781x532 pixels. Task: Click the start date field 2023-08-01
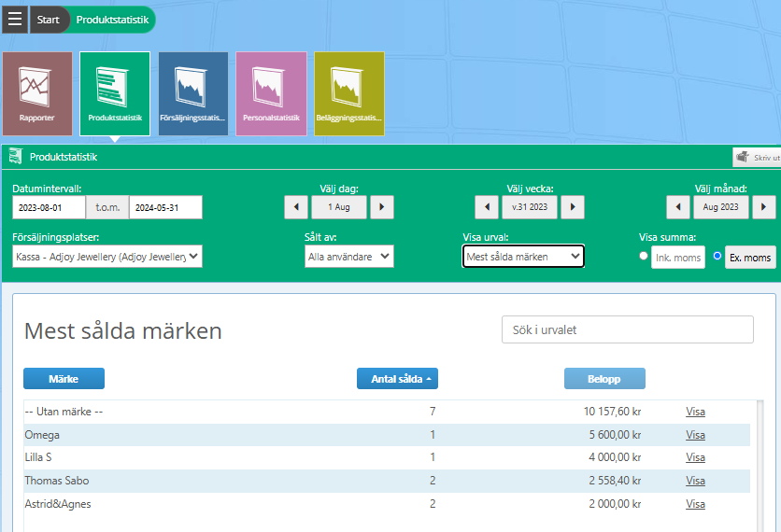pyautogui.click(x=49, y=207)
